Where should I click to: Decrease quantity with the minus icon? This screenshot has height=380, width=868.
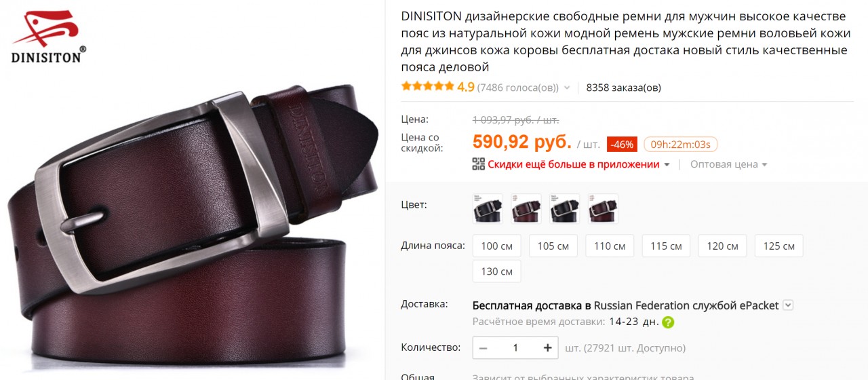click(x=484, y=348)
